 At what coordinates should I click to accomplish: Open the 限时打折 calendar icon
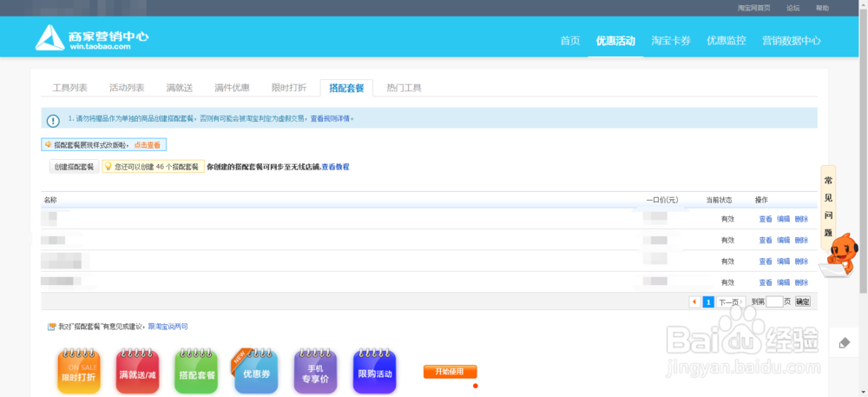click(x=79, y=371)
